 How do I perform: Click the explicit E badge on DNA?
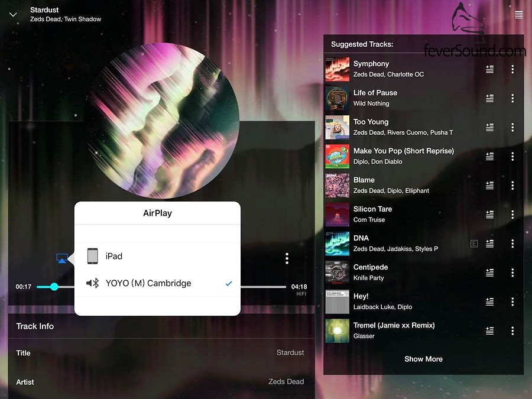[x=474, y=244]
